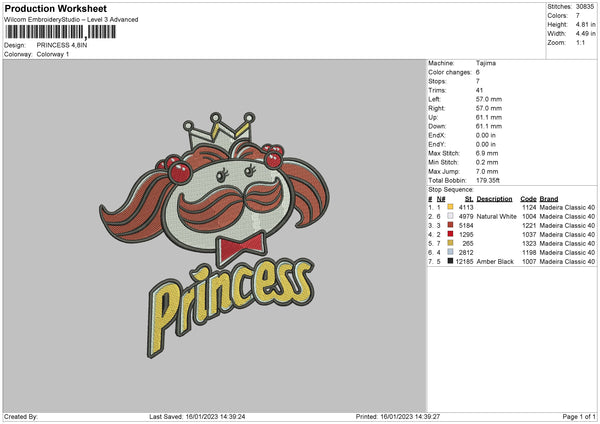Click the 'Description' column header
Screen dimensions: 600x424
(x=494, y=199)
